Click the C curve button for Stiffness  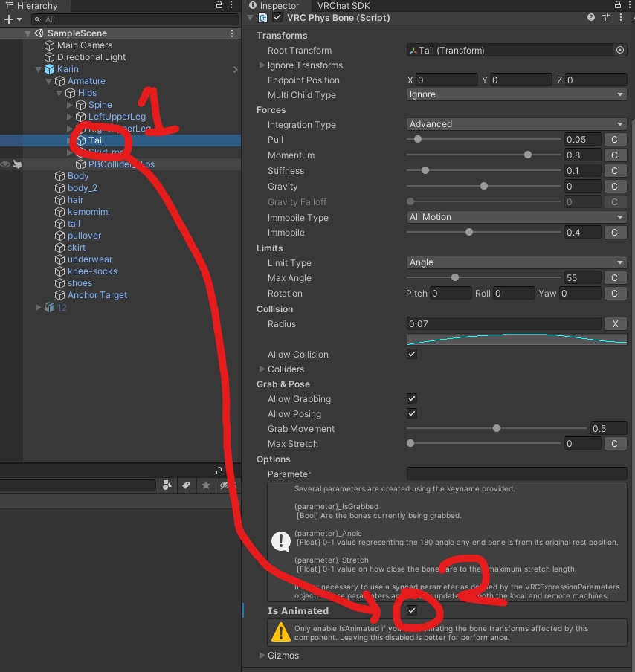[x=614, y=170]
